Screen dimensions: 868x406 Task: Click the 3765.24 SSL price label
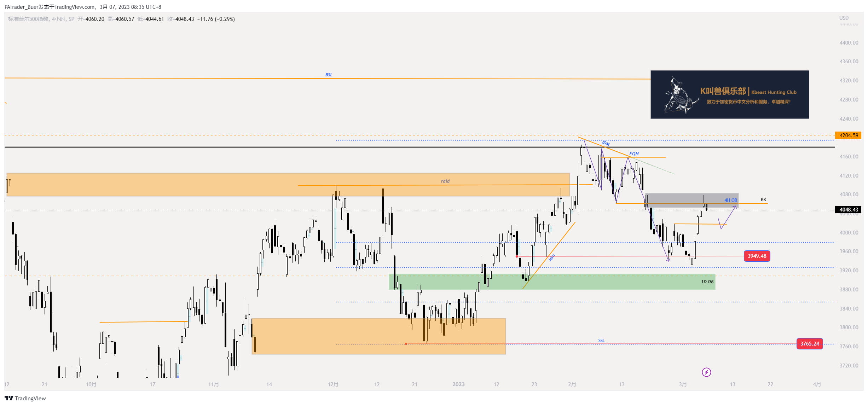810,343
